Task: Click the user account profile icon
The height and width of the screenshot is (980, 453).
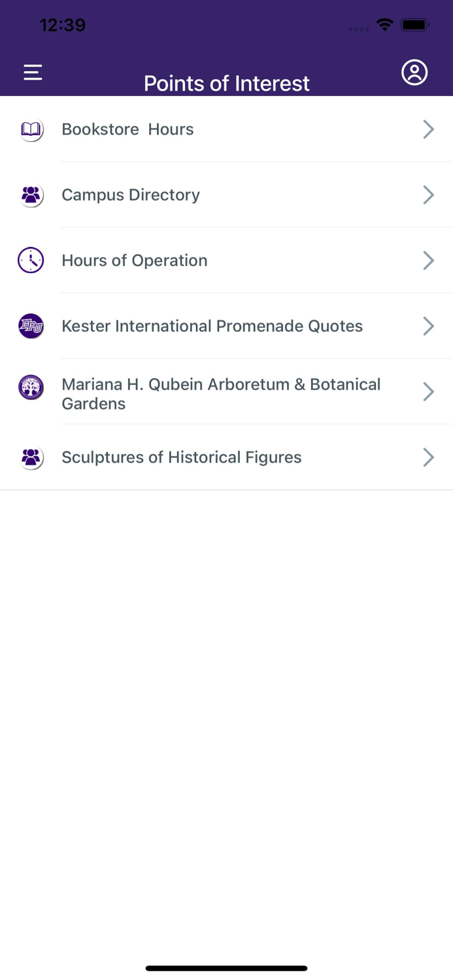Action: coord(414,73)
